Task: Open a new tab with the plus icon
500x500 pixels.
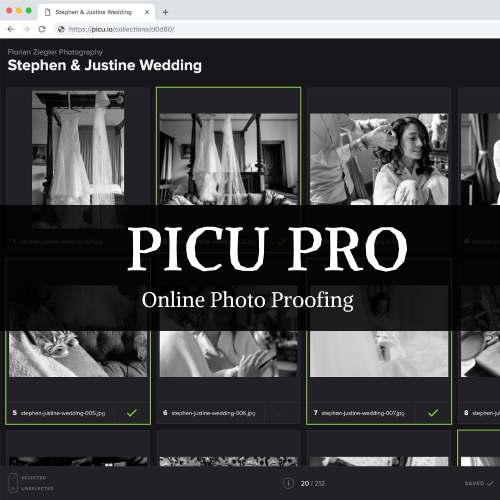Action: point(165,12)
